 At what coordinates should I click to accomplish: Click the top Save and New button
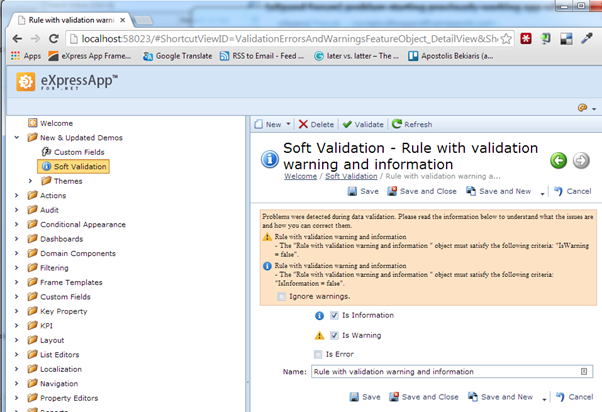tap(498, 191)
